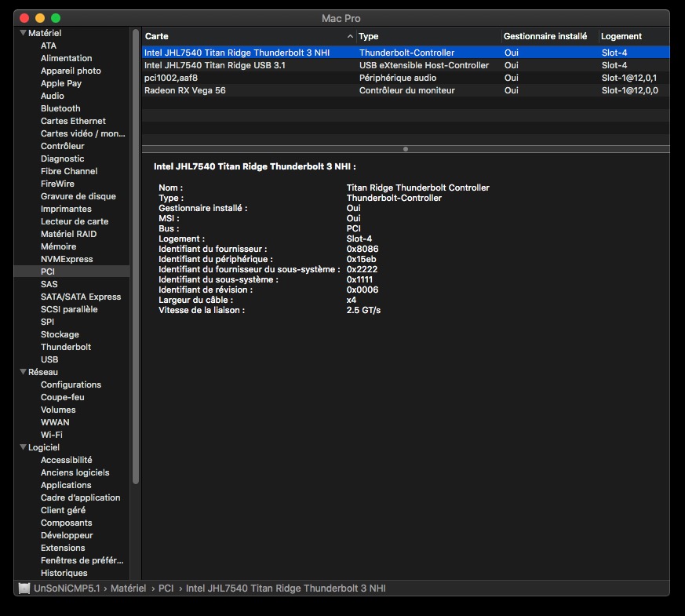Screen dimensions: 685x616
Task: Open Volumes under Réseau
Action: pyautogui.click(x=58, y=410)
